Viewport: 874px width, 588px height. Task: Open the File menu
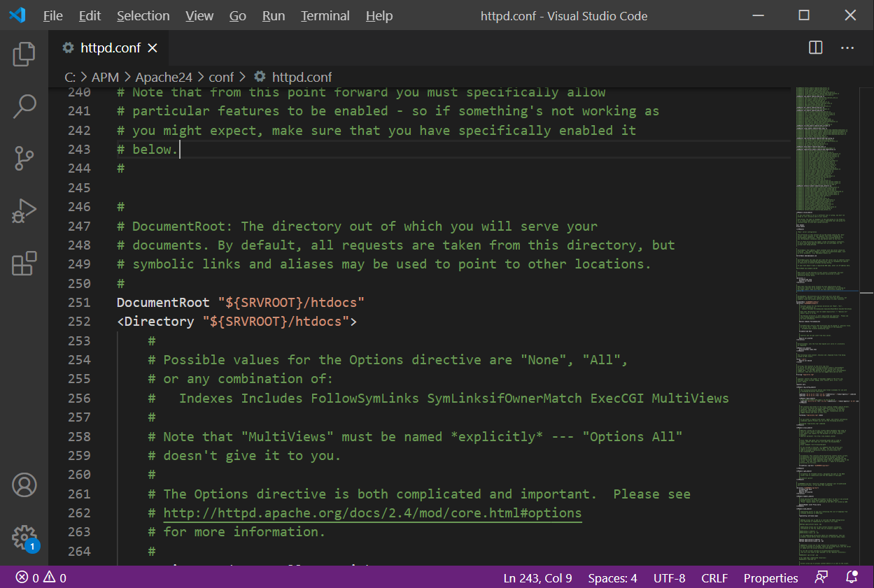click(52, 15)
